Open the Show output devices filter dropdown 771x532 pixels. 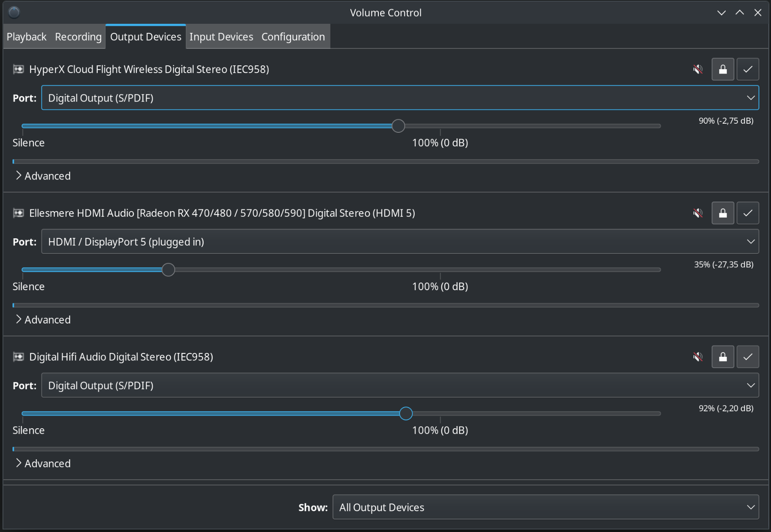(x=546, y=507)
